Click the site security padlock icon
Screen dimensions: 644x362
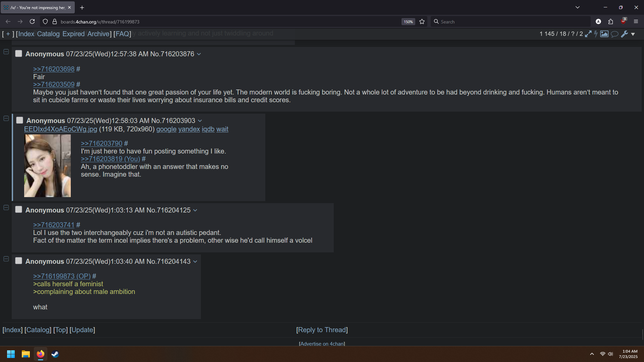(x=55, y=21)
